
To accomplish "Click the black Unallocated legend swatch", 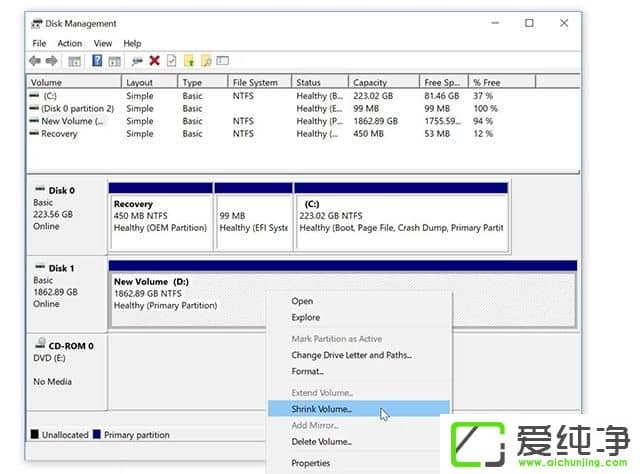I will click(35, 434).
